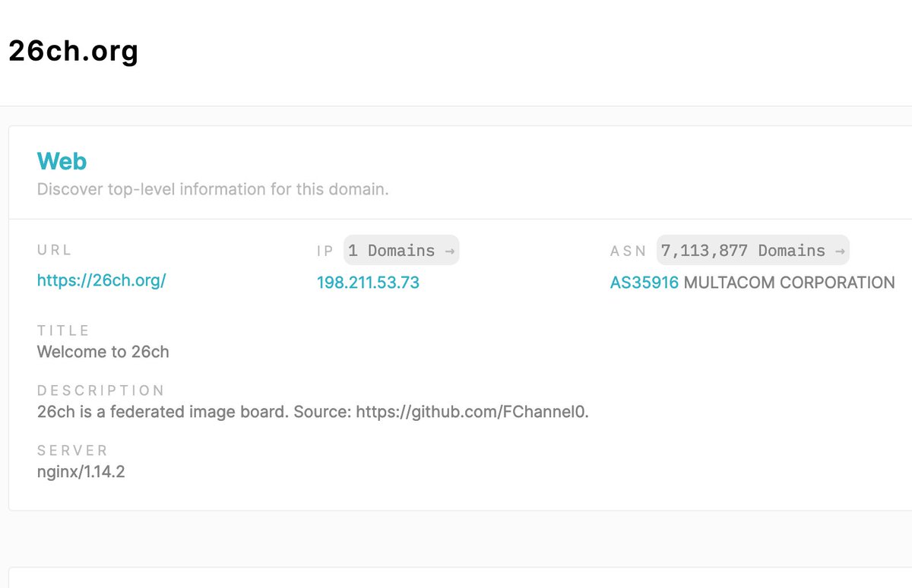Click the URL field label
This screenshot has width=912, height=588.
[55, 250]
